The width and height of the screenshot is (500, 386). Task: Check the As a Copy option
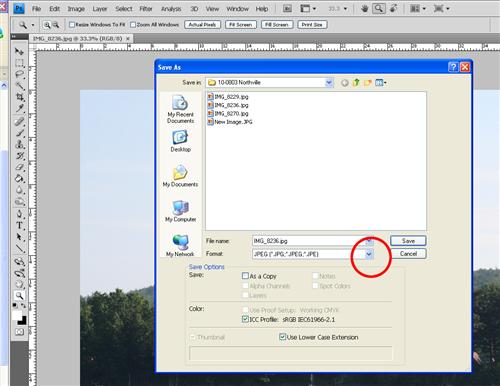tap(245, 276)
